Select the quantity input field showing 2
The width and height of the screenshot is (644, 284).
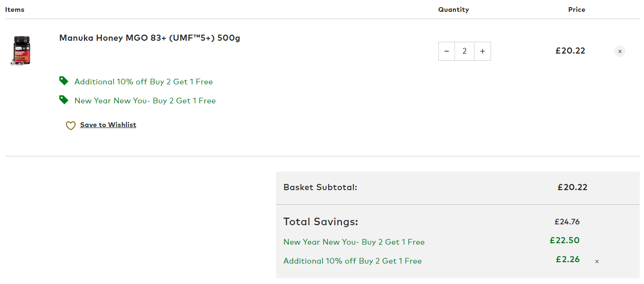[x=464, y=51]
